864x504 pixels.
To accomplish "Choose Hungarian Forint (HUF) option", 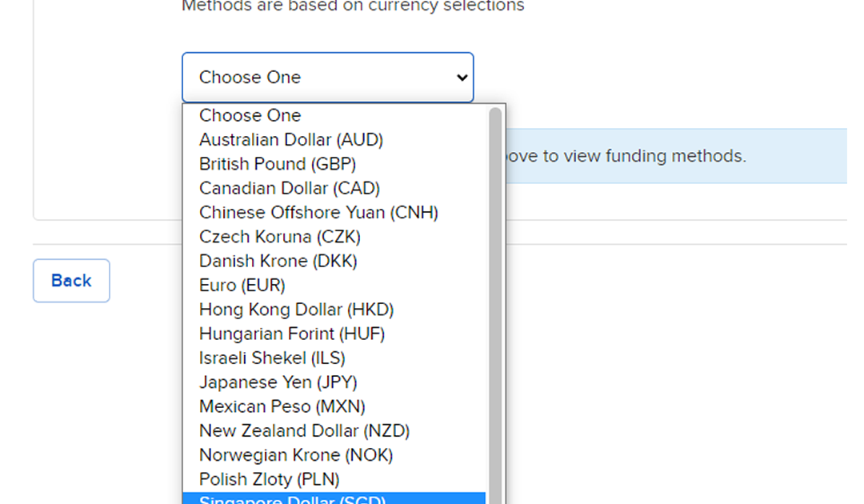I will pos(292,334).
